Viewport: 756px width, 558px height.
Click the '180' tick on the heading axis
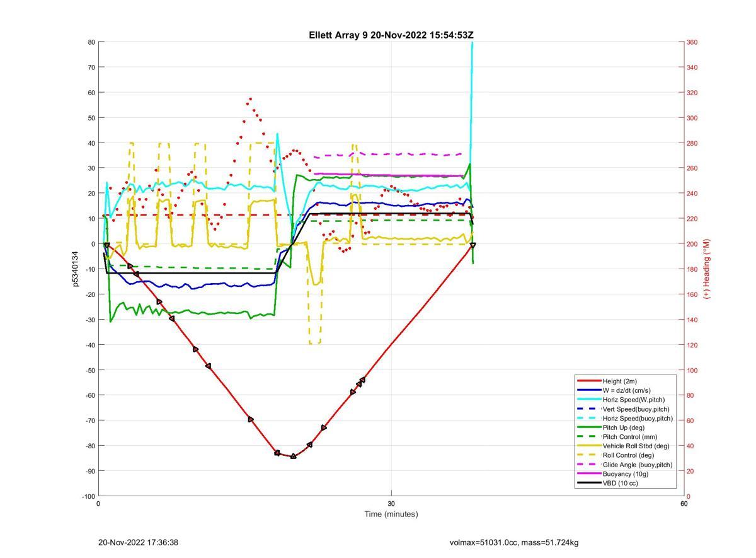[692, 269]
